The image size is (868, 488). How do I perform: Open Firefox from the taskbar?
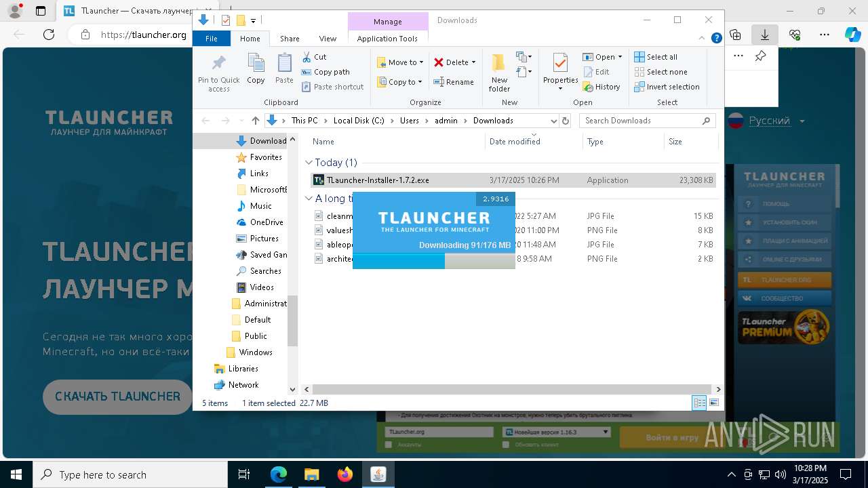345,474
